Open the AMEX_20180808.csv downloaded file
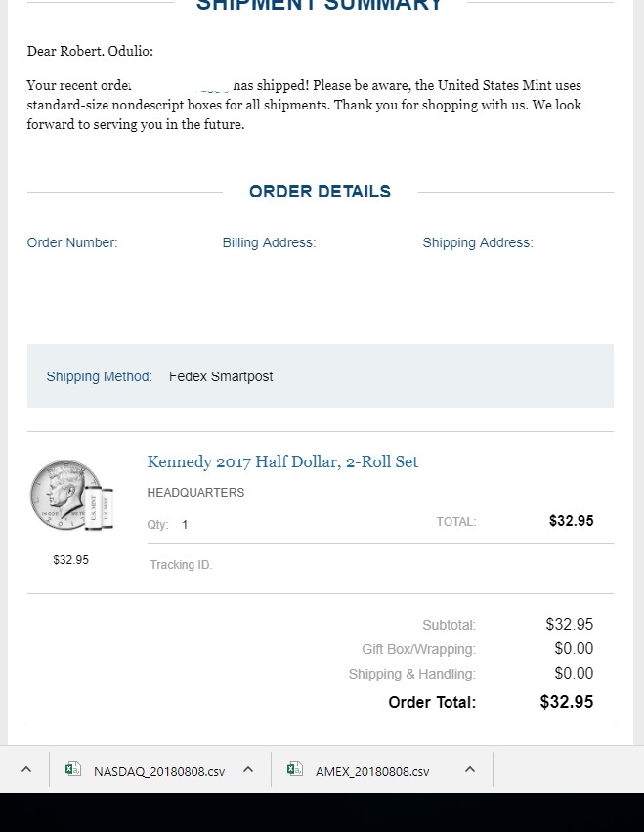Image resolution: width=644 pixels, height=832 pixels. (371, 771)
